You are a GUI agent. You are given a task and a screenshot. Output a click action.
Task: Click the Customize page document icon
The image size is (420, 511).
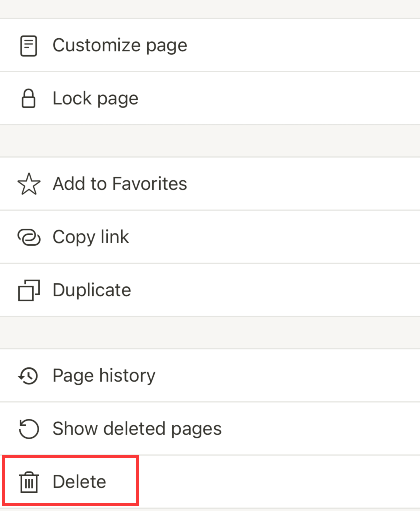click(29, 46)
